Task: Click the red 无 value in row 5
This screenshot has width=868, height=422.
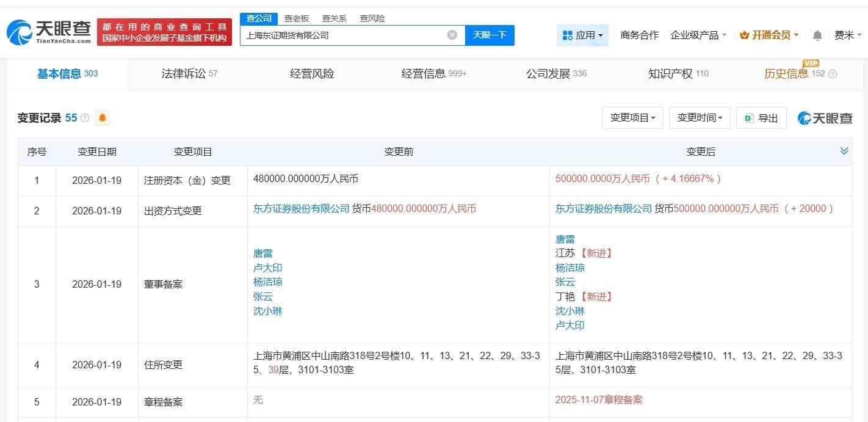Action: coord(258,400)
